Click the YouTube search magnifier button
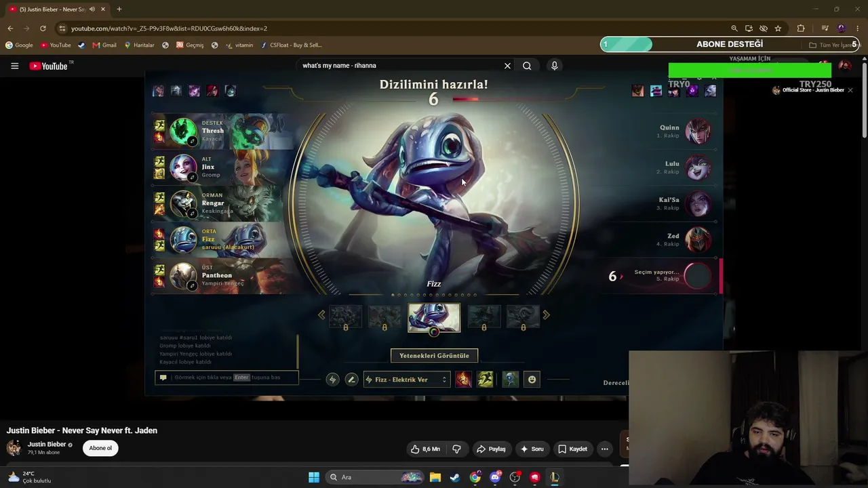868x488 pixels. click(527, 66)
